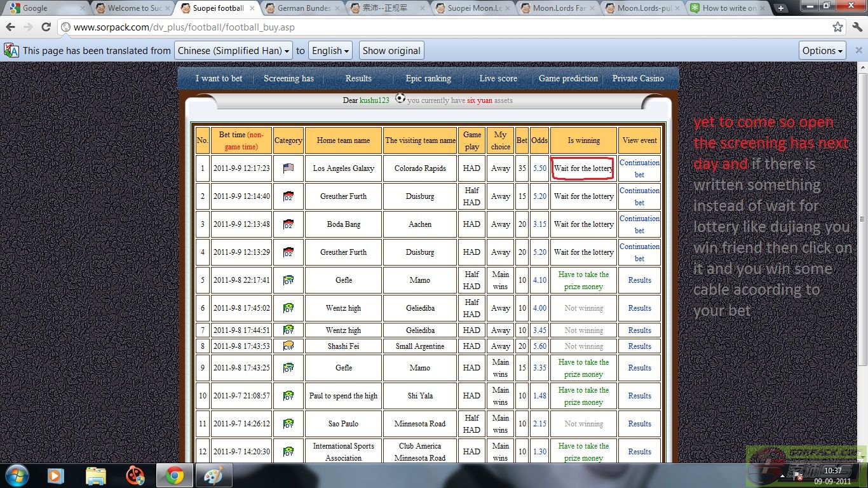Click the address bar URL field
Viewport: 868px width, 488px height.
tap(445, 27)
